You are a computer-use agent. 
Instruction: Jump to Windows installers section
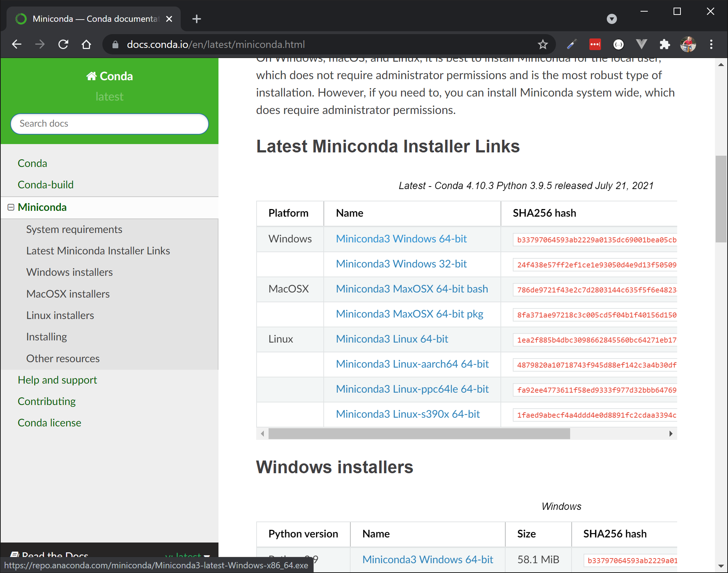(69, 272)
